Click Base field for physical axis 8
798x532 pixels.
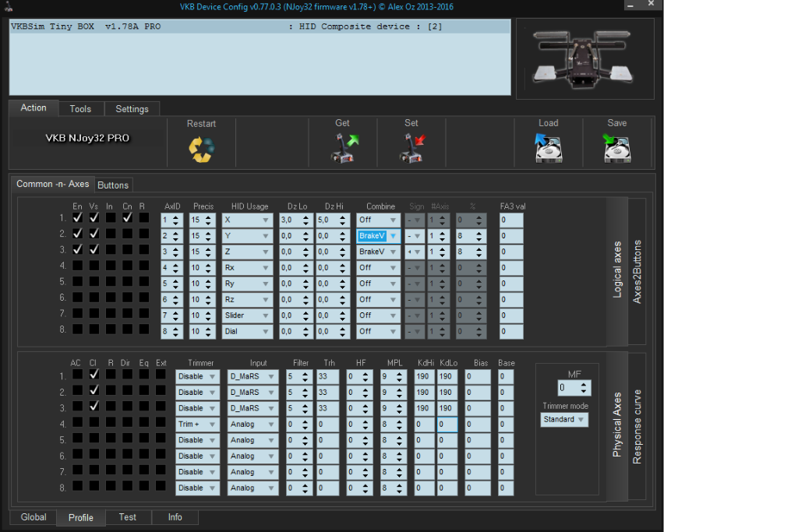505,488
